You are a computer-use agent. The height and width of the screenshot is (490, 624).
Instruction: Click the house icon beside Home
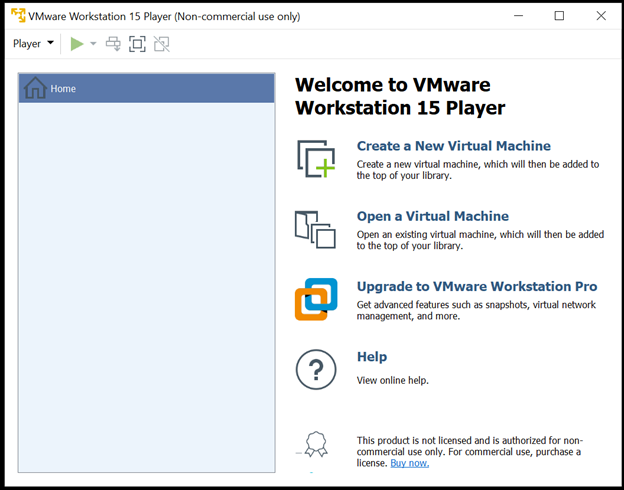[x=35, y=88]
